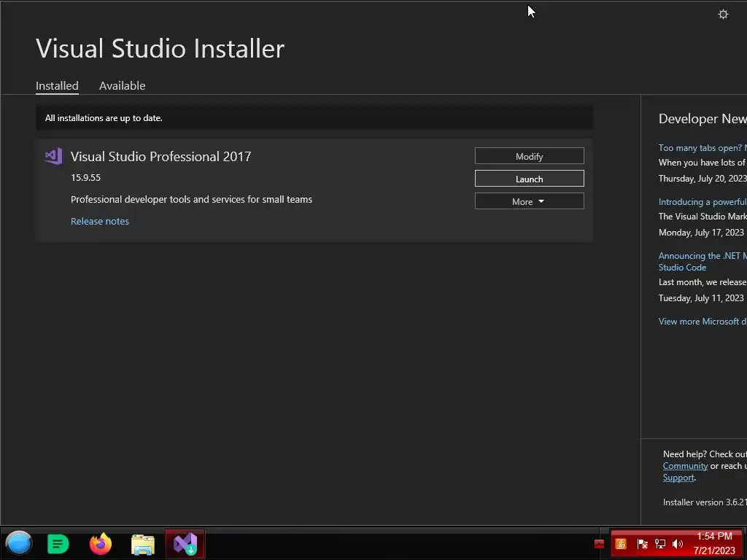This screenshot has width=747, height=560.
Task: Launch Firefox from the taskbar
Action: coord(101,544)
